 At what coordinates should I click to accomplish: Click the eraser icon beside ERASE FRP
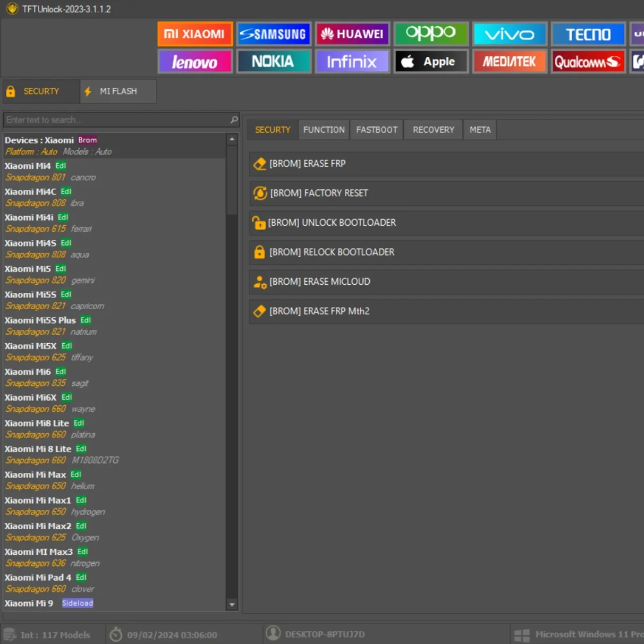[259, 164]
